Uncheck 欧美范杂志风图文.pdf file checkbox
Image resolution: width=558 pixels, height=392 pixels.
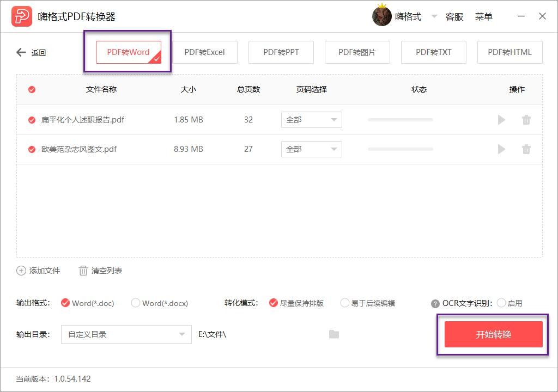tap(32, 149)
